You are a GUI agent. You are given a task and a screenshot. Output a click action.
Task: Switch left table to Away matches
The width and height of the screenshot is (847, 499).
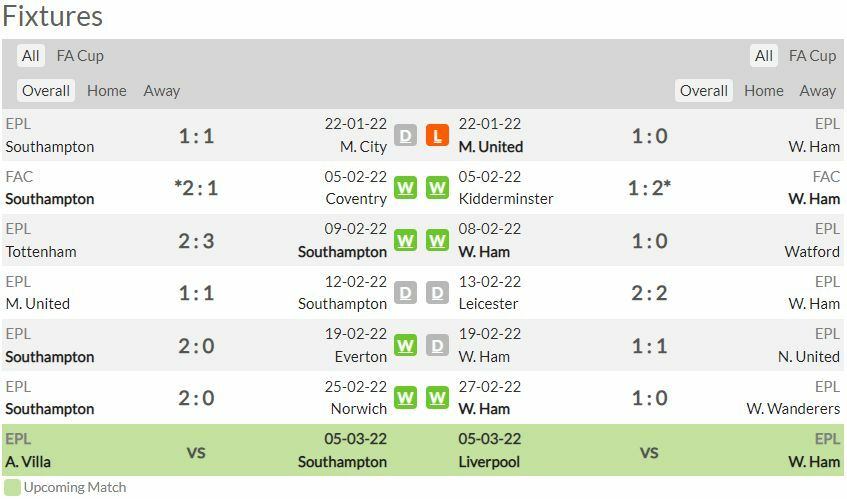(162, 91)
